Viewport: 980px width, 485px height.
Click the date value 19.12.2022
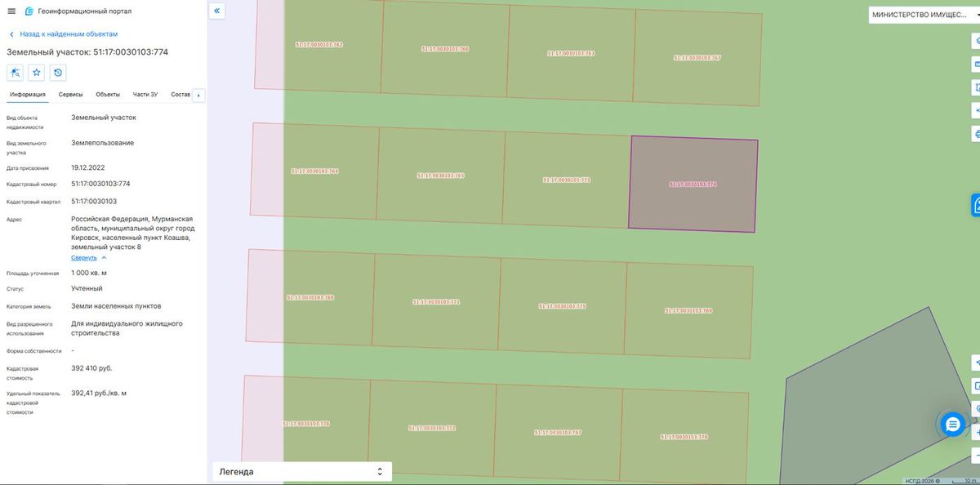[89, 167]
